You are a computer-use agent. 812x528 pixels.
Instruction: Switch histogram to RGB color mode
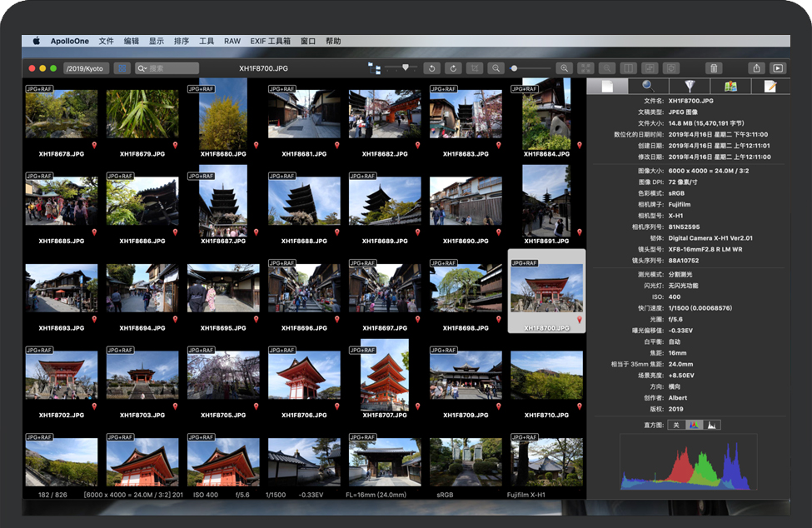(x=694, y=425)
